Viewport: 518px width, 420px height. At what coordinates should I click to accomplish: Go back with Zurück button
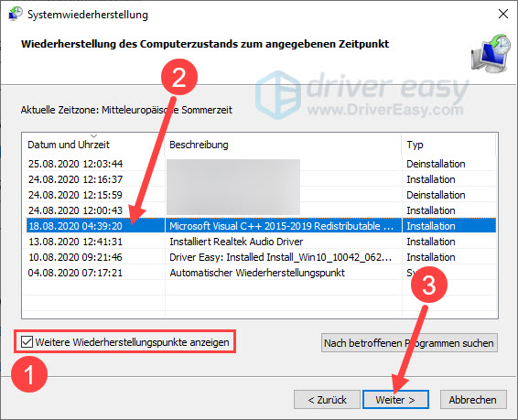pyautogui.click(x=327, y=400)
